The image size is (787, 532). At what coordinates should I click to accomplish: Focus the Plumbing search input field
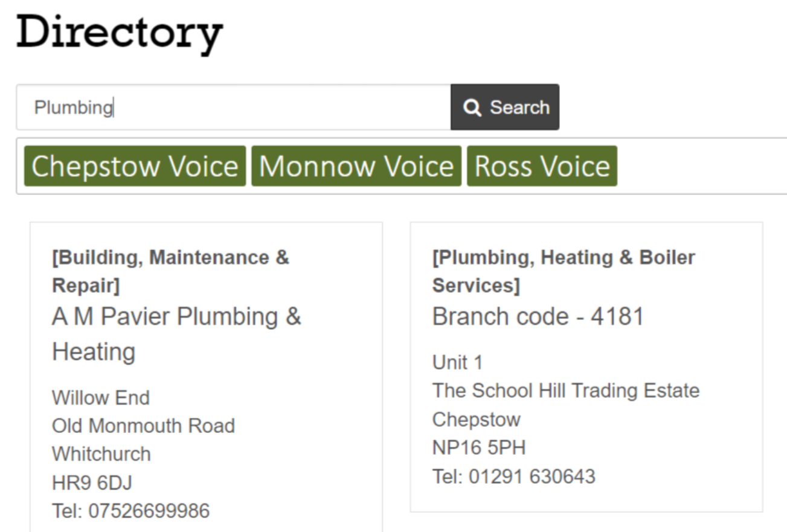pos(233,107)
